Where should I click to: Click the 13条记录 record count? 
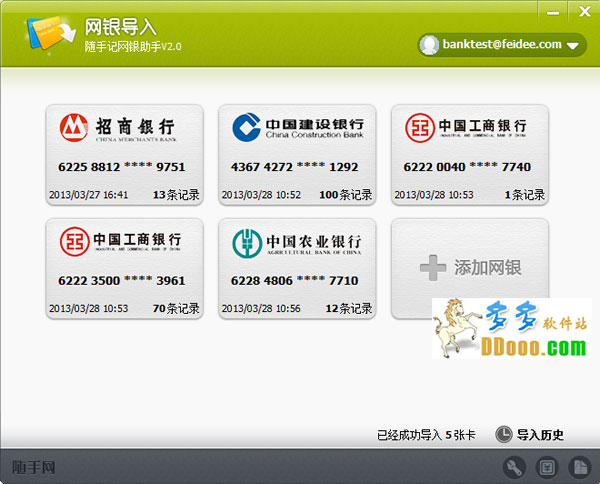coord(176,195)
